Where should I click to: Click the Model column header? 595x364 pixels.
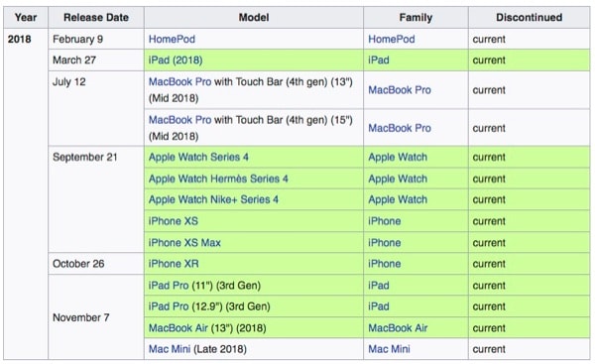click(254, 18)
